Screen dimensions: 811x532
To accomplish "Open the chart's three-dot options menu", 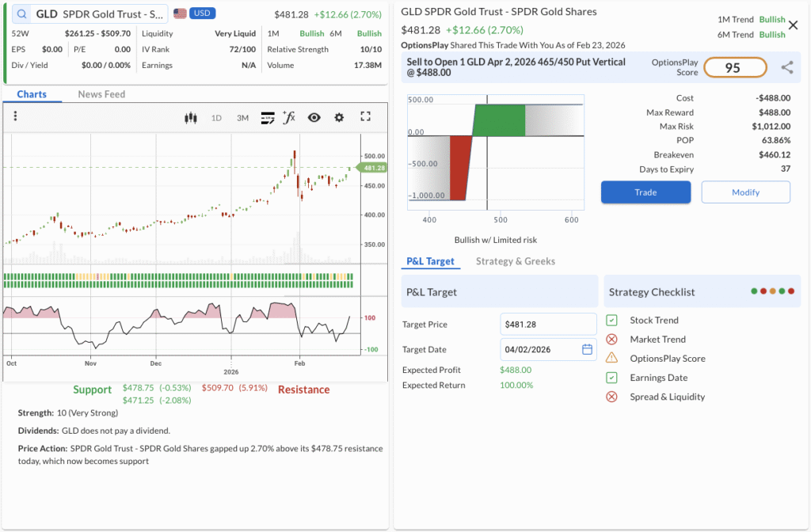I will (x=15, y=116).
